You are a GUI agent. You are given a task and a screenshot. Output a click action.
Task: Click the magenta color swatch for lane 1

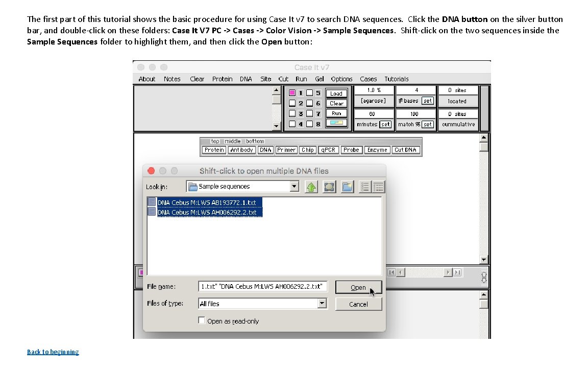pos(292,93)
